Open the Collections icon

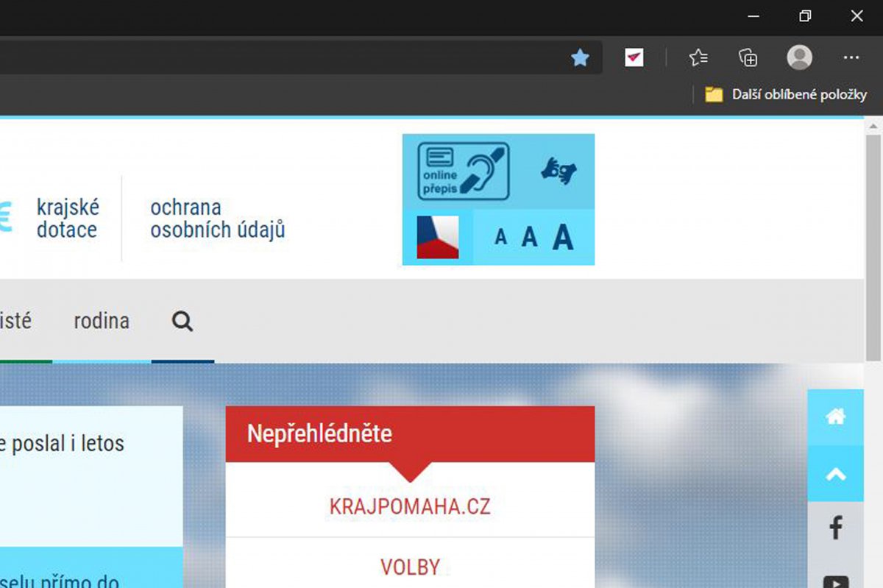[748, 57]
